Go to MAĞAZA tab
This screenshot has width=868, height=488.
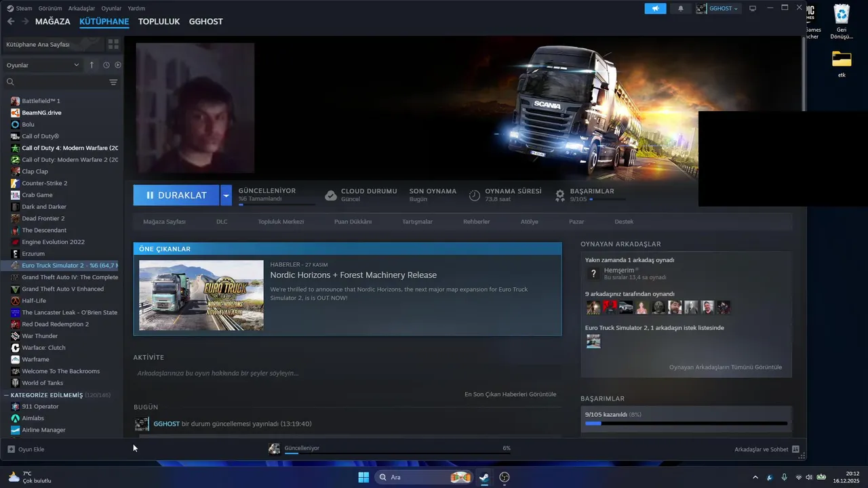click(53, 22)
